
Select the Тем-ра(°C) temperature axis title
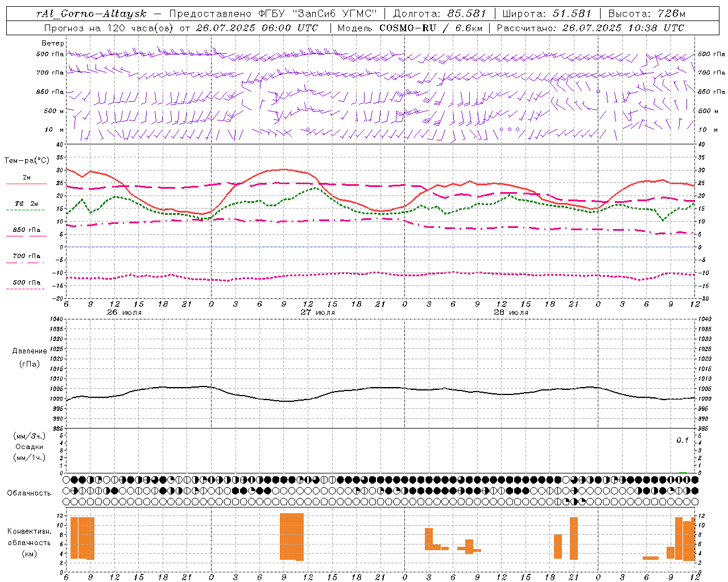pyautogui.click(x=27, y=161)
